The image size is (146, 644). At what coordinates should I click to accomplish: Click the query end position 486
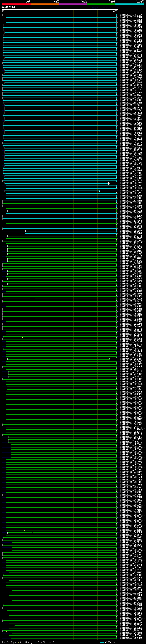pos(115,11)
